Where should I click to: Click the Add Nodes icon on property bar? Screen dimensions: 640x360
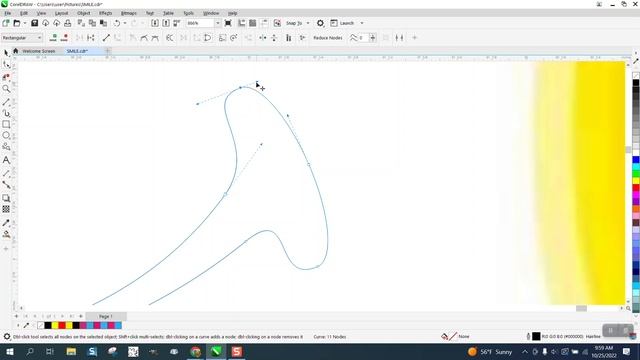tap(53, 38)
